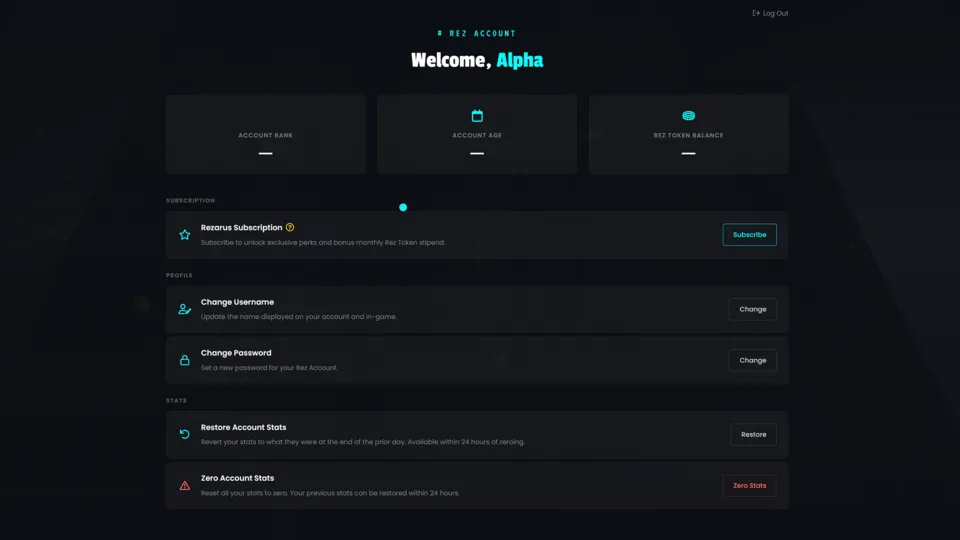
Task: Select the Rez Token Balance label
Action: (688, 135)
